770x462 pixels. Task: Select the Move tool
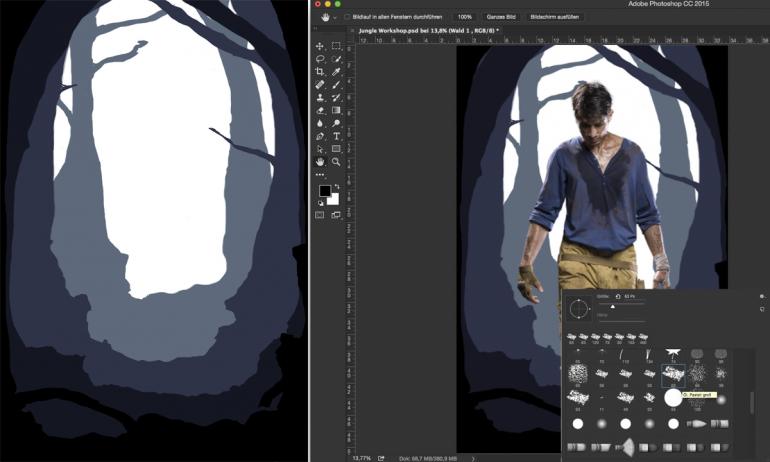pos(320,46)
